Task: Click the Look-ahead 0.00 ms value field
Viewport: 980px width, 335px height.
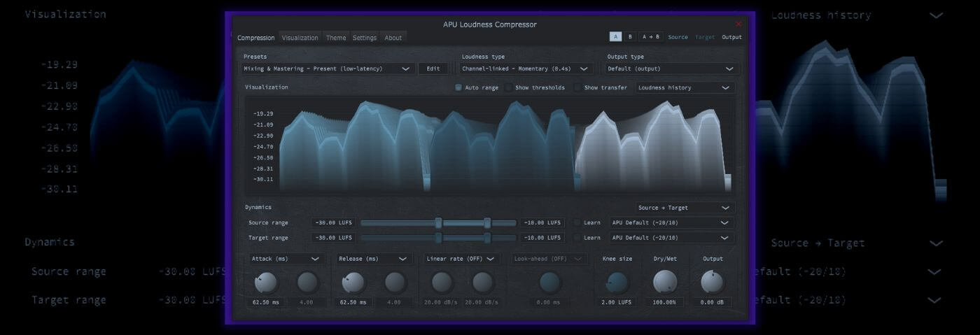Action: 549,302
